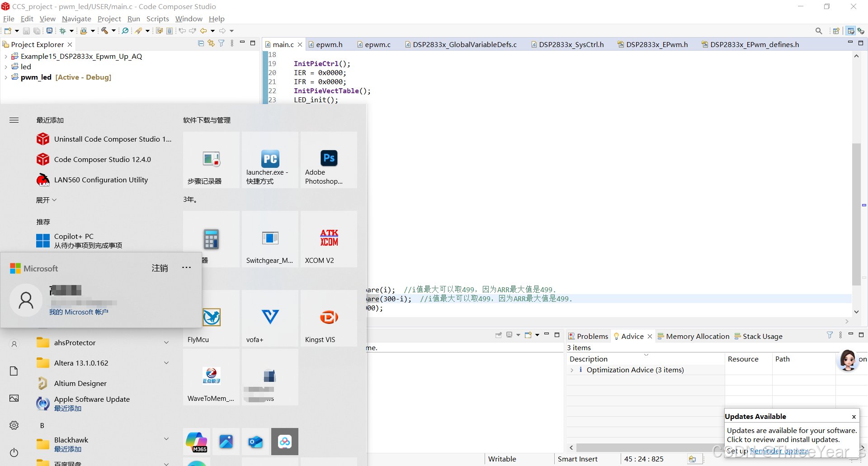This screenshot has width=868, height=466.
Task: Open Project Explorer filter icon
Action: 222,43
